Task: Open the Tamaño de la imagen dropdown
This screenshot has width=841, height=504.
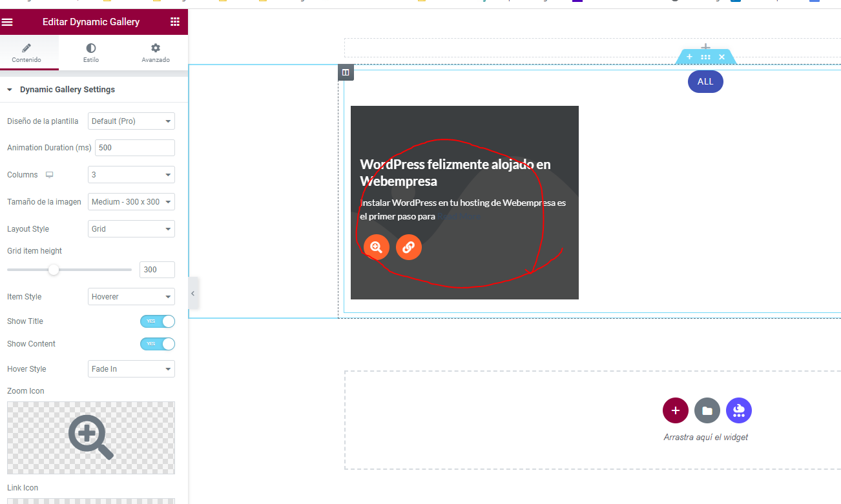Action: tap(131, 202)
